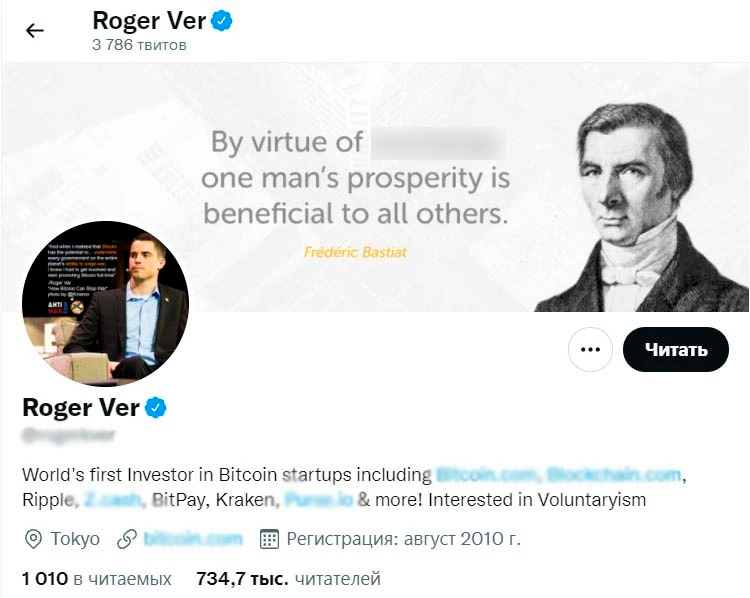Click the verified badge beside the profile name
The image size is (750, 598).
coord(157,407)
